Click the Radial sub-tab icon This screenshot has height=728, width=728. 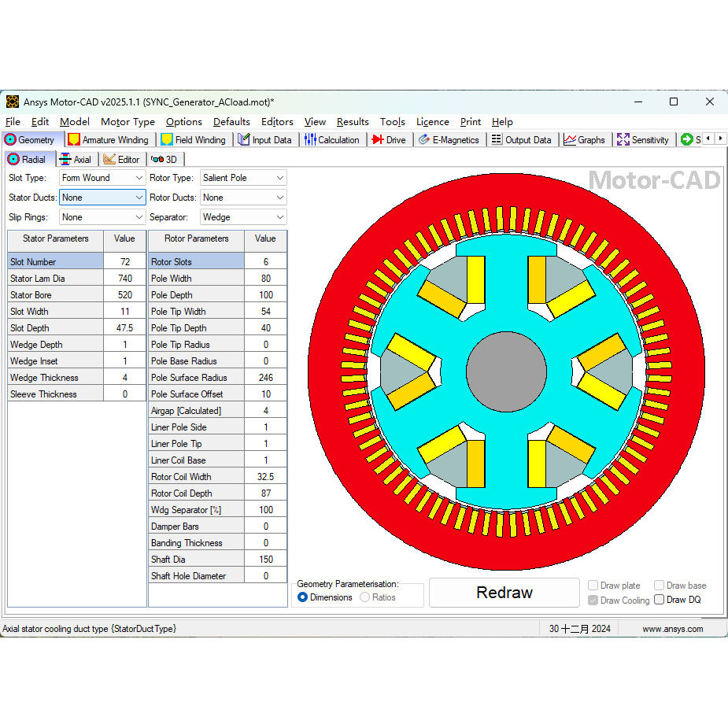coord(13,159)
